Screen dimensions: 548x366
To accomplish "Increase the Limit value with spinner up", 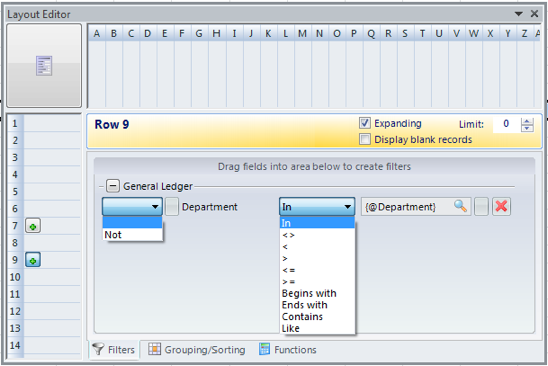I will (x=527, y=121).
